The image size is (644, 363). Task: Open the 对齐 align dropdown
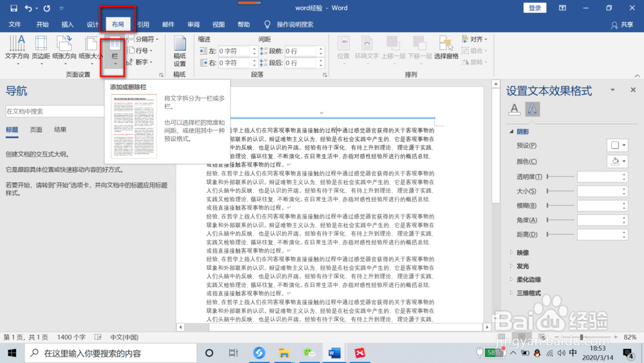[x=475, y=39]
